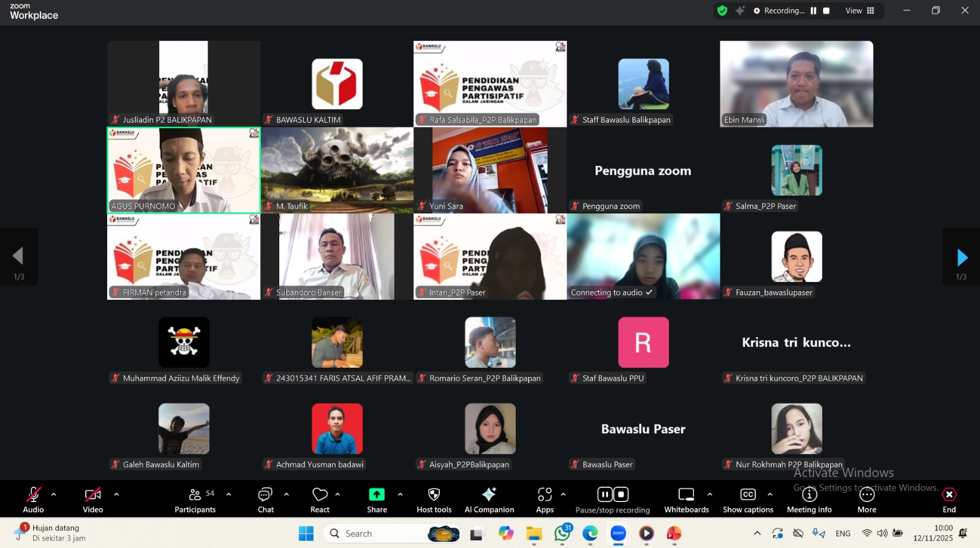Click the Bawaslu Paser participant tile
Screen dimensions: 980x548
tap(643, 428)
